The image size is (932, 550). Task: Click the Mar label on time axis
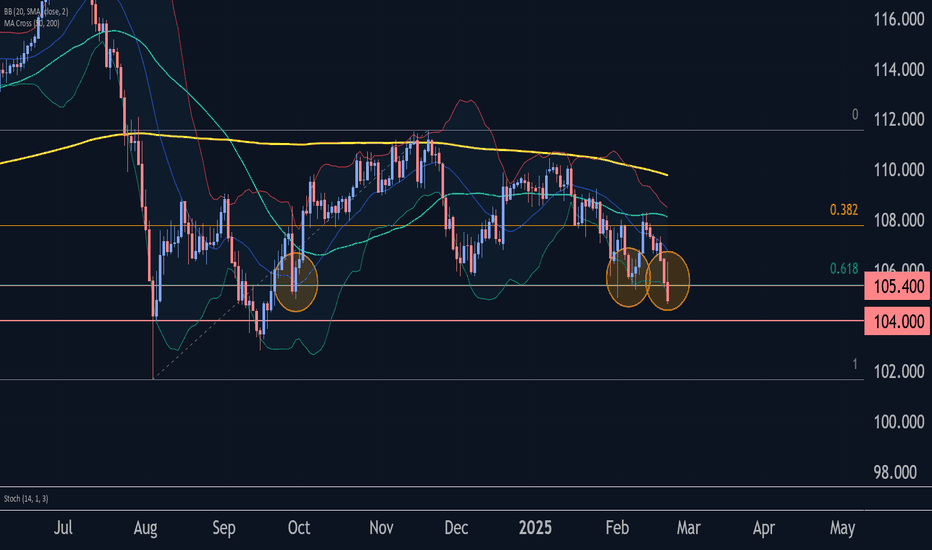pos(688,527)
